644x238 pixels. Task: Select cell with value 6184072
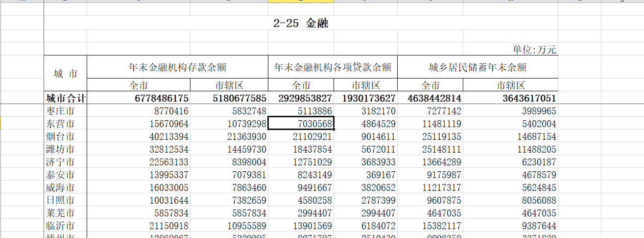pos(365,226)
